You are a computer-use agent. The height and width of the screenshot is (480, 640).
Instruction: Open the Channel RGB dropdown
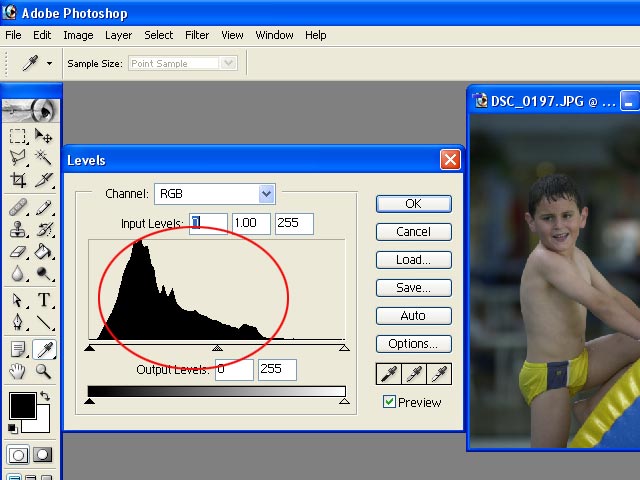click(215, 194)
